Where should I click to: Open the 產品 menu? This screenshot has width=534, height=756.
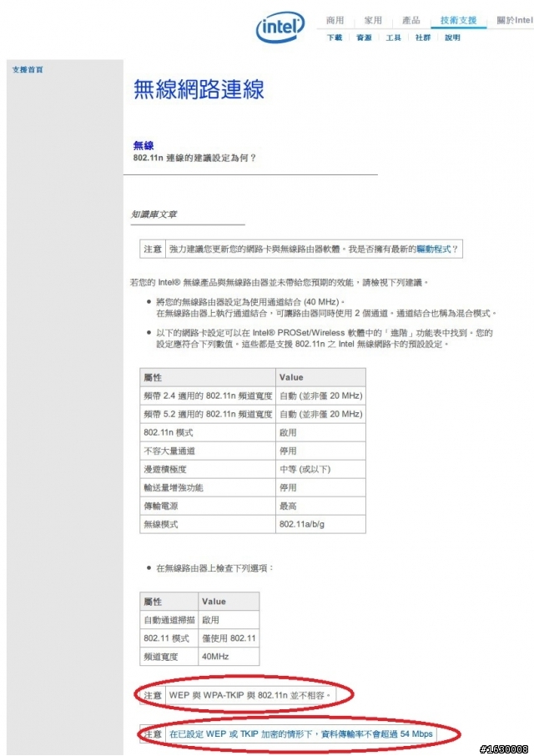(411, 20)
